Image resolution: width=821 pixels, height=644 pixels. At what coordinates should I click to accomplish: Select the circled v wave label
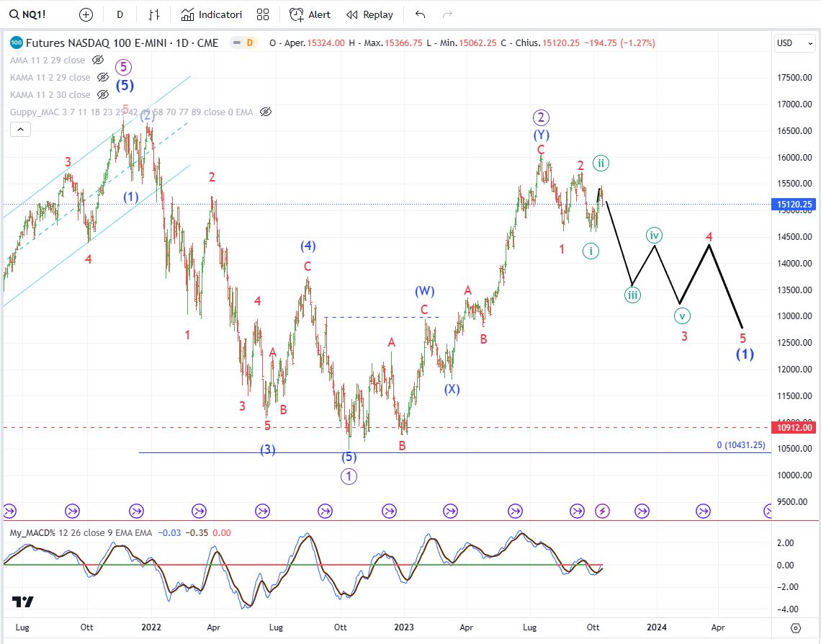point(682,316)
